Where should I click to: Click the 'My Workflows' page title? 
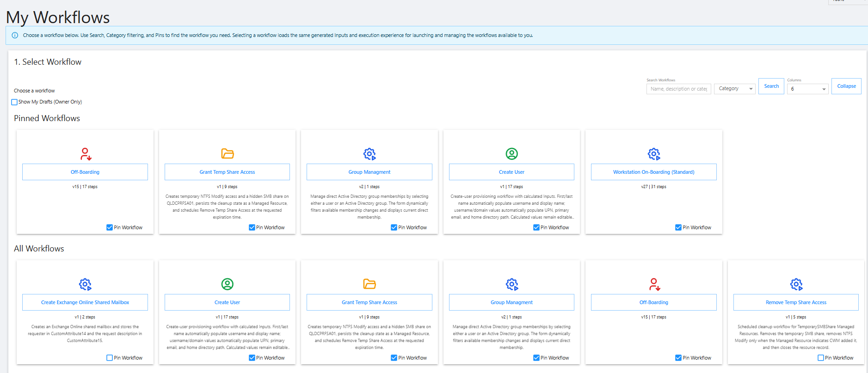tap(58, 18)
